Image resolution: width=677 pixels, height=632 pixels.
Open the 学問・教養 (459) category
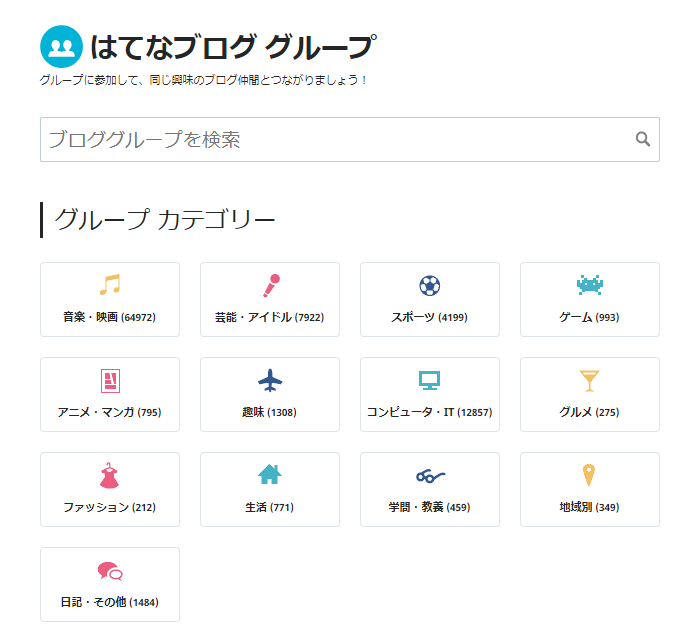pos(430,490)
